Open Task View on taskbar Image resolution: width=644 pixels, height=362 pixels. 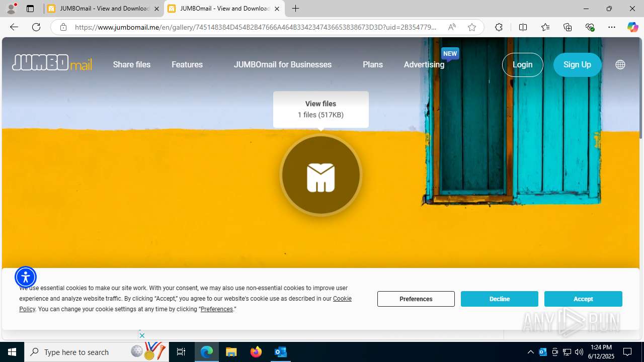click(x=181, y=352)
